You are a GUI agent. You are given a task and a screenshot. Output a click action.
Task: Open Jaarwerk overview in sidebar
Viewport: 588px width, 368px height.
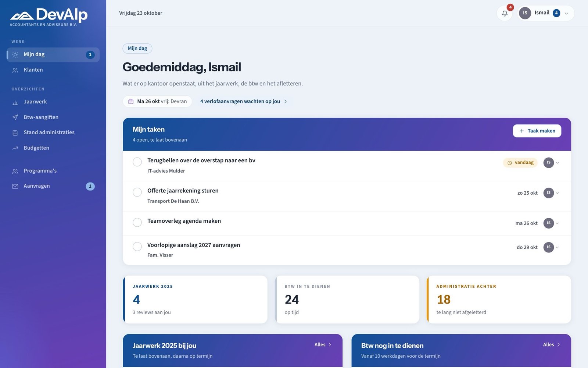53,102
